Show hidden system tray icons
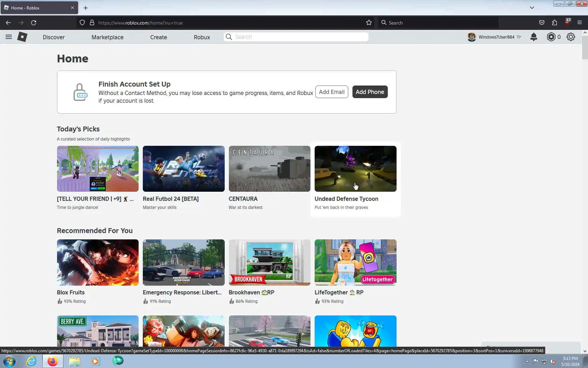 [527, 361]
